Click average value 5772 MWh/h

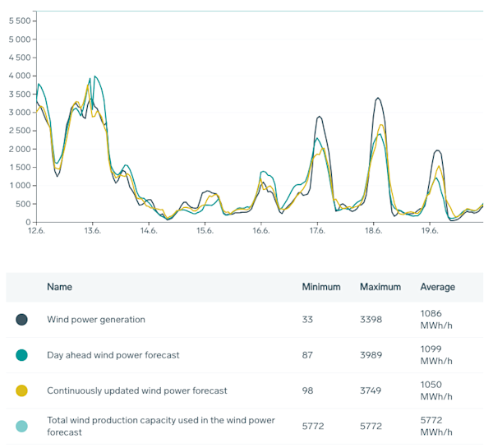(x=436, y=427)
